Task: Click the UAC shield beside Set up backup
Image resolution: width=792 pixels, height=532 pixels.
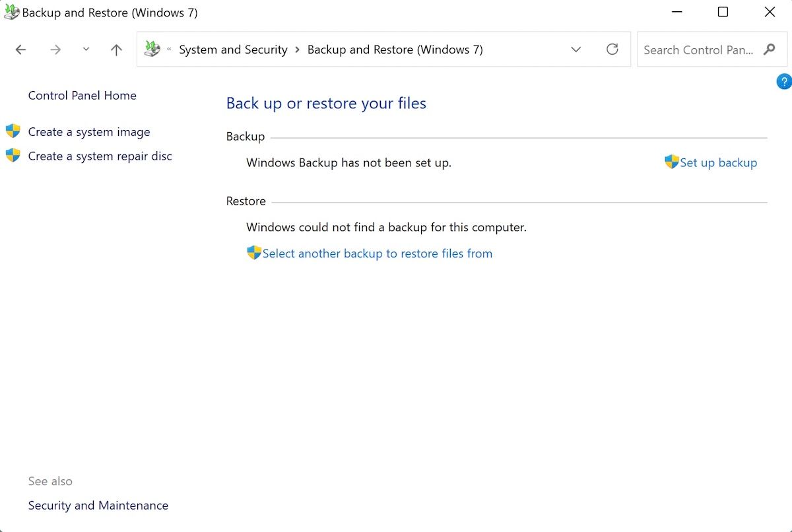Action: [671, 162]
